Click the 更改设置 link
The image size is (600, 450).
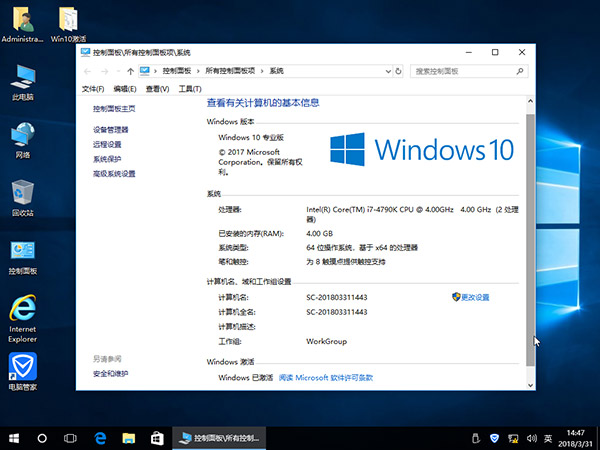point(474,298)
